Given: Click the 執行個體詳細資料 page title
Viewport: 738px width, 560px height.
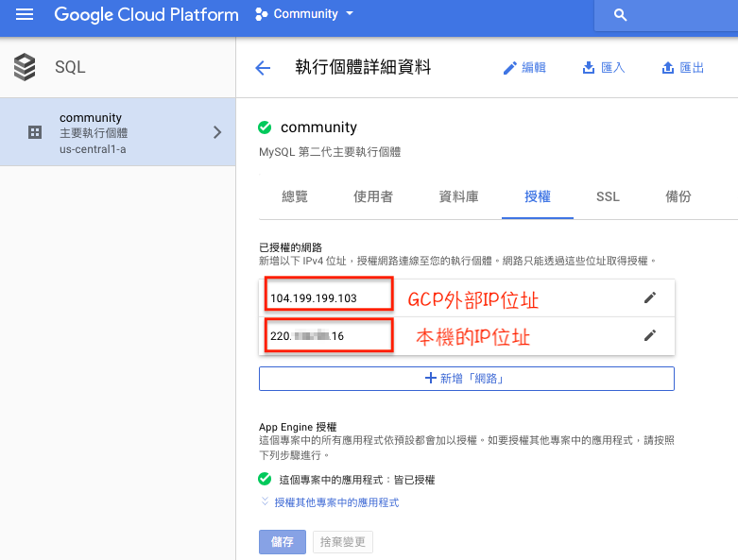Looking at the screenshot, I should [363, 67].
